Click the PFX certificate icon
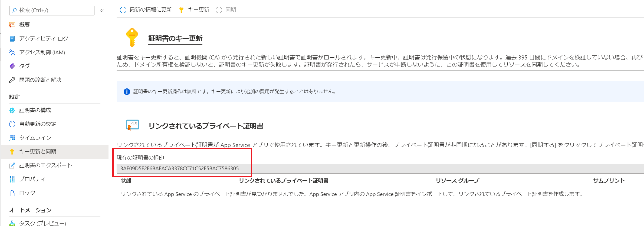 [133, 125]
